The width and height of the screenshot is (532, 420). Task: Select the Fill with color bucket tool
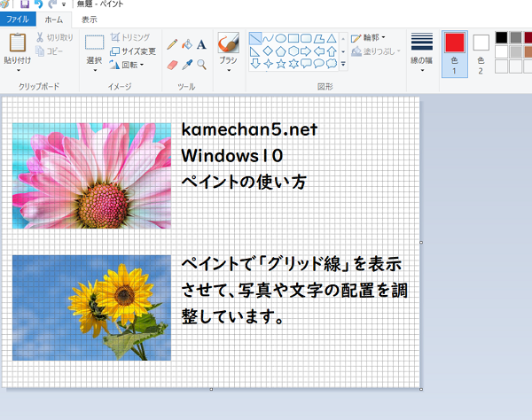187,44
